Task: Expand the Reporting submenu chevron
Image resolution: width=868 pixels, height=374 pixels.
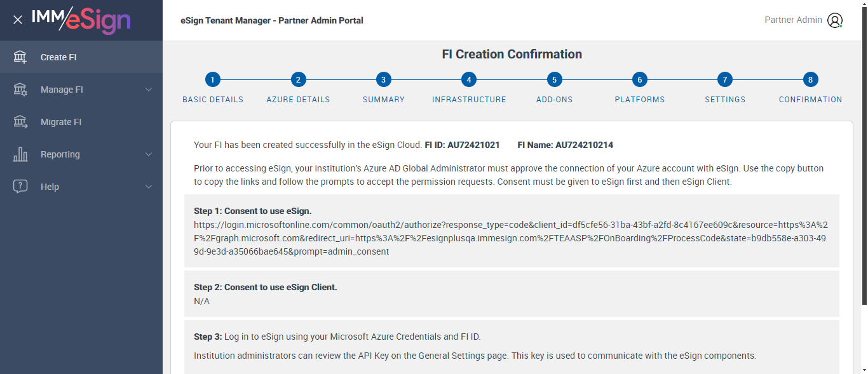Action: click(149, 154)
